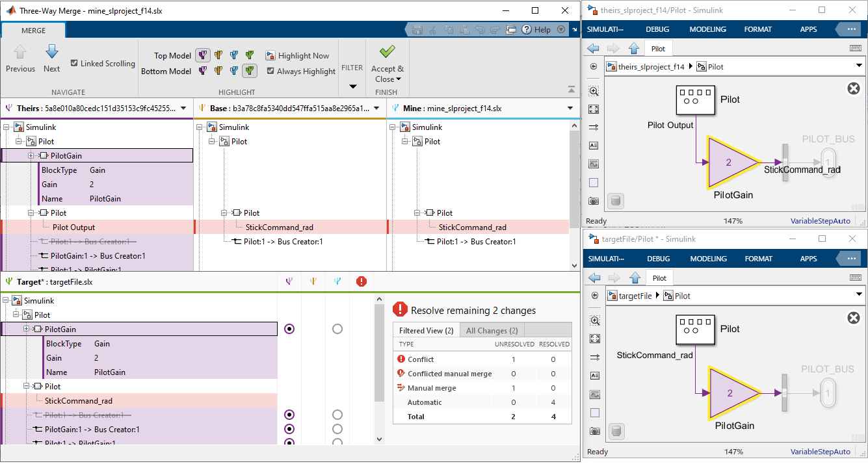
Task: Highlight Mine in Top Model row
Action: coord(234,55)
